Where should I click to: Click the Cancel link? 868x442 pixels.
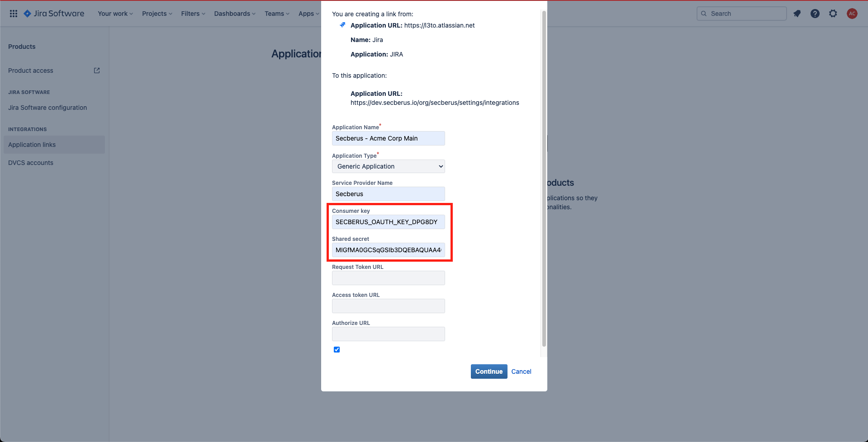tap(521, 371)
